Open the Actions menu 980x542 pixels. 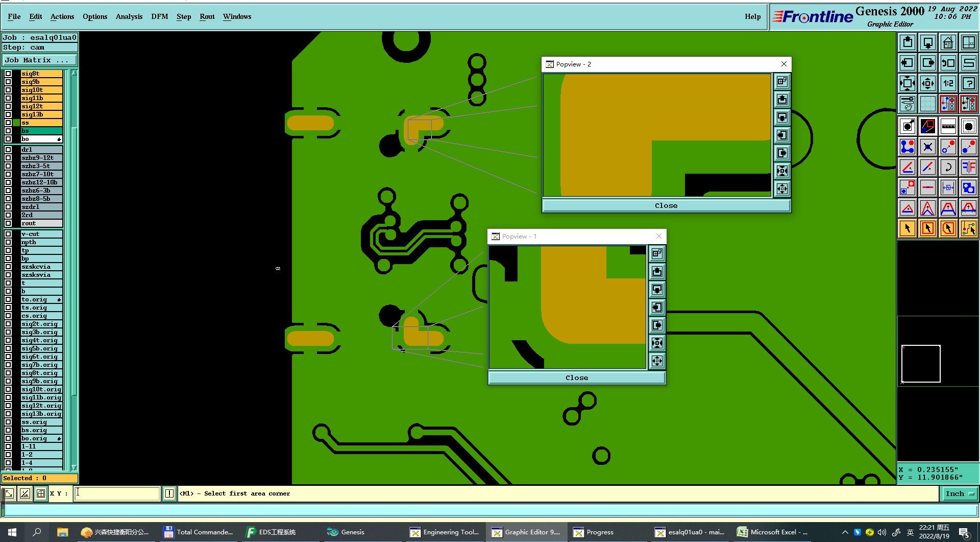62,16
